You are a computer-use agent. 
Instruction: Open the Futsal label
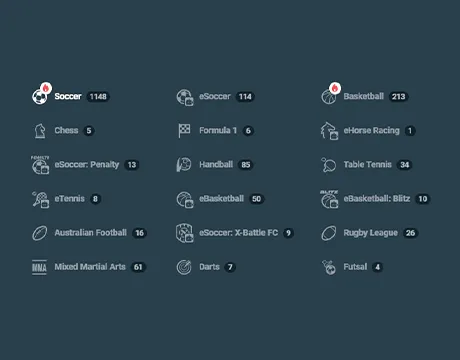(355, 267)
